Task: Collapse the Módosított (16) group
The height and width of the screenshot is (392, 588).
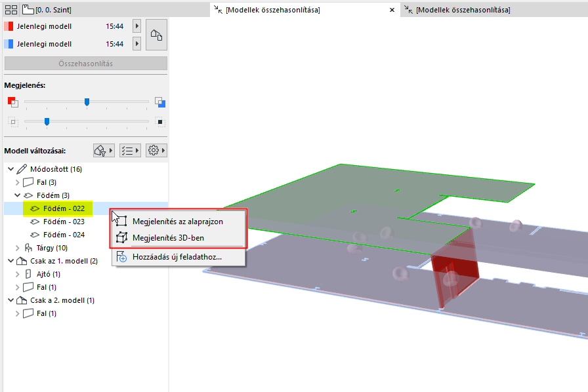Action: tap(11, 169)
